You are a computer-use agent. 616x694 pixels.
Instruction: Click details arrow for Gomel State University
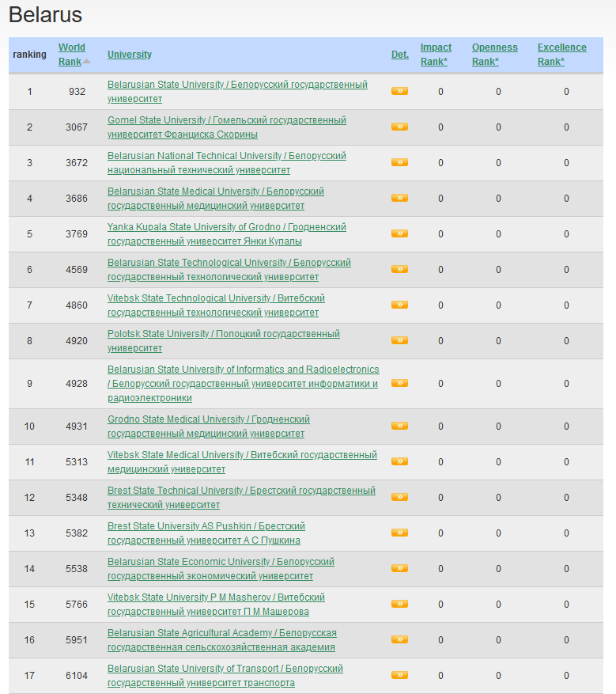point(399,127)
